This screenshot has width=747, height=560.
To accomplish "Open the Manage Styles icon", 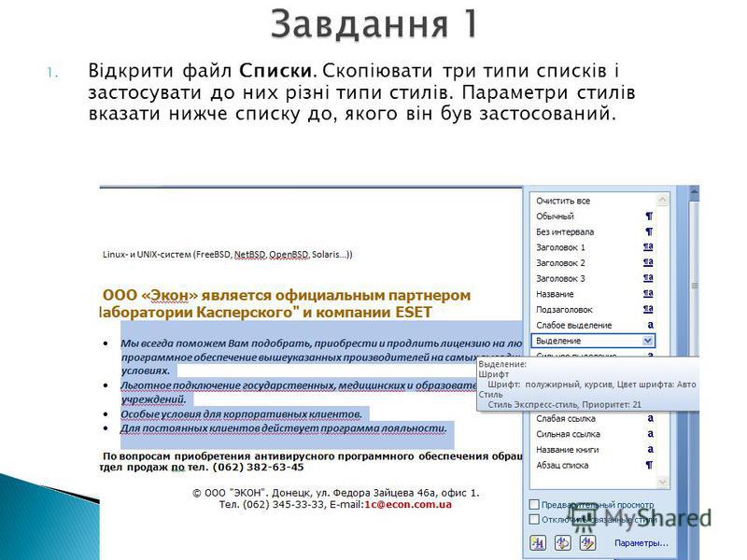I will (x=588, y=542).
